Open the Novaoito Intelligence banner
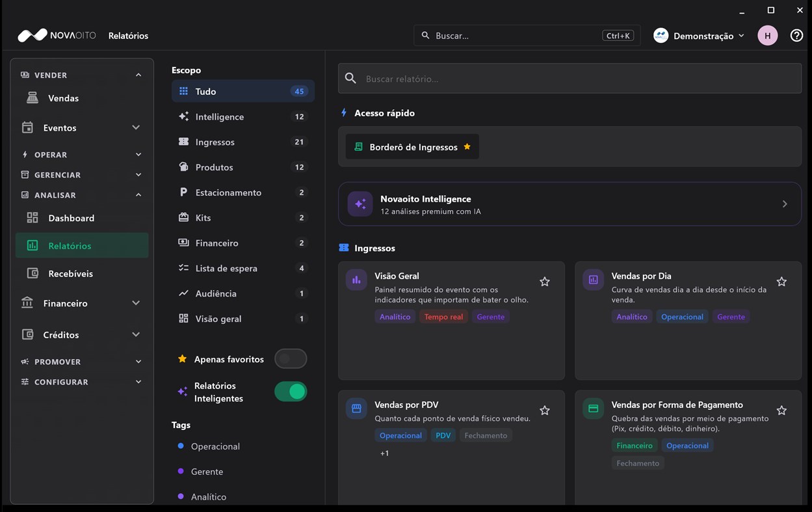This screenshot has height=512, width=812. coord(570,204)
